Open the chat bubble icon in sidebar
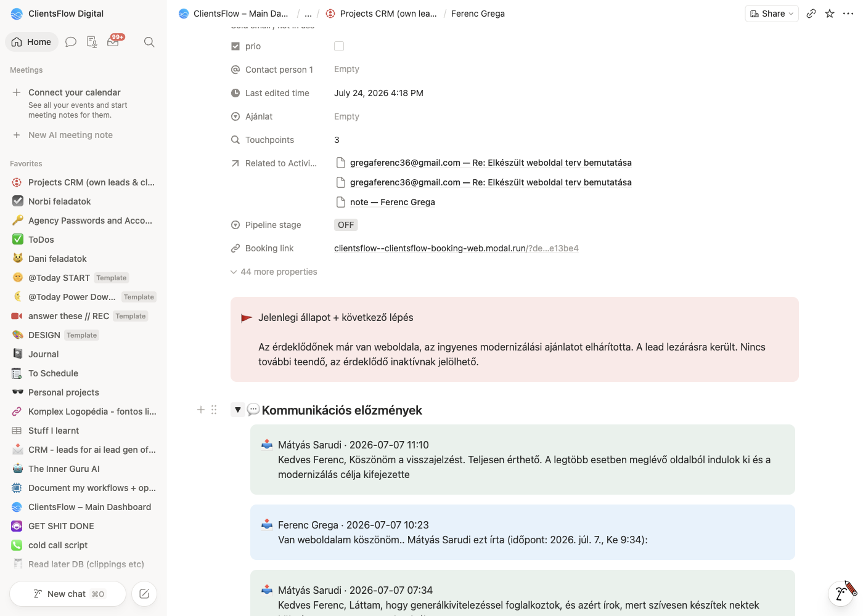Screen dimensions: 863x616 (x=71, y=42)
